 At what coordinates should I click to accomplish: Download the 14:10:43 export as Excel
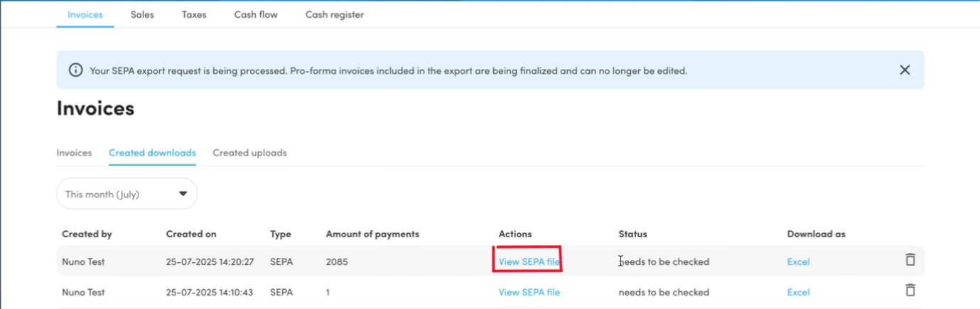click(x=798, y=293)
